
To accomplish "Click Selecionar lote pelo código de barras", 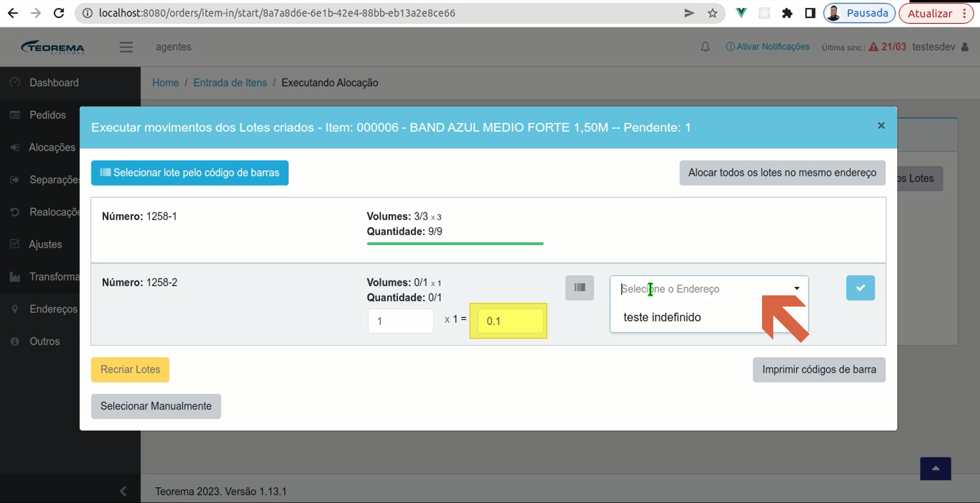I will [190, 173].
